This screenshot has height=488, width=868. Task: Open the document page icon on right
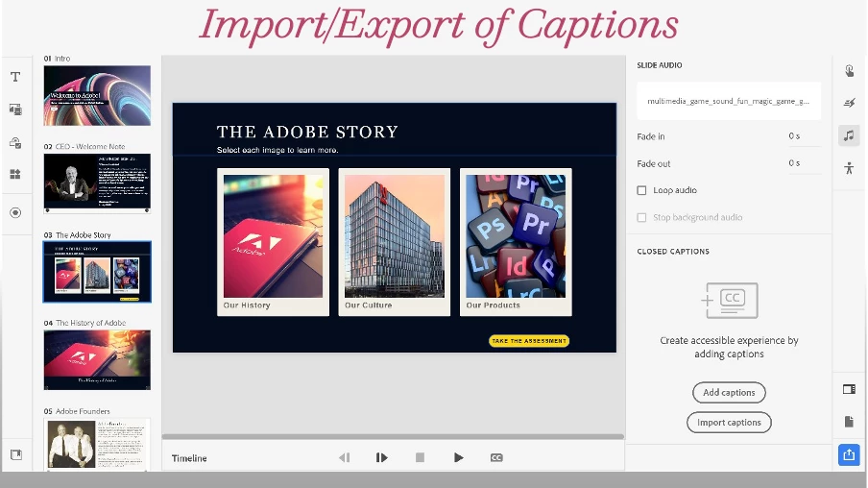[849, 422]
